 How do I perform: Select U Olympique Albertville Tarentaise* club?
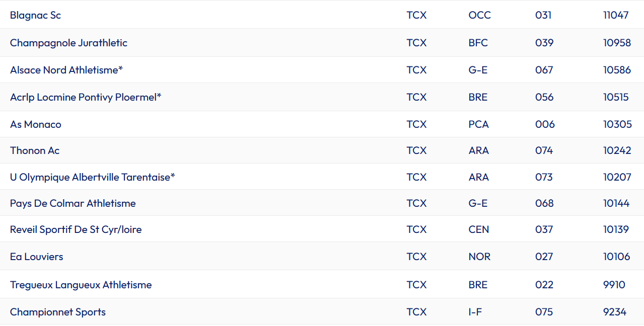point(93,177)
